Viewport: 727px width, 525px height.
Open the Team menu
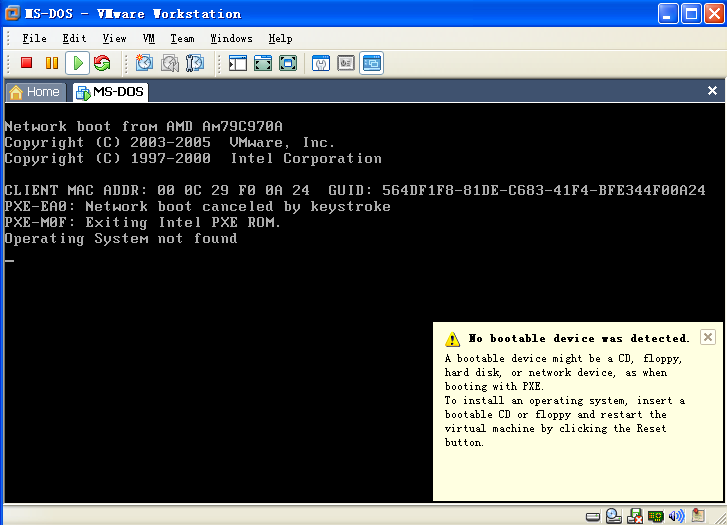point(182,38)
